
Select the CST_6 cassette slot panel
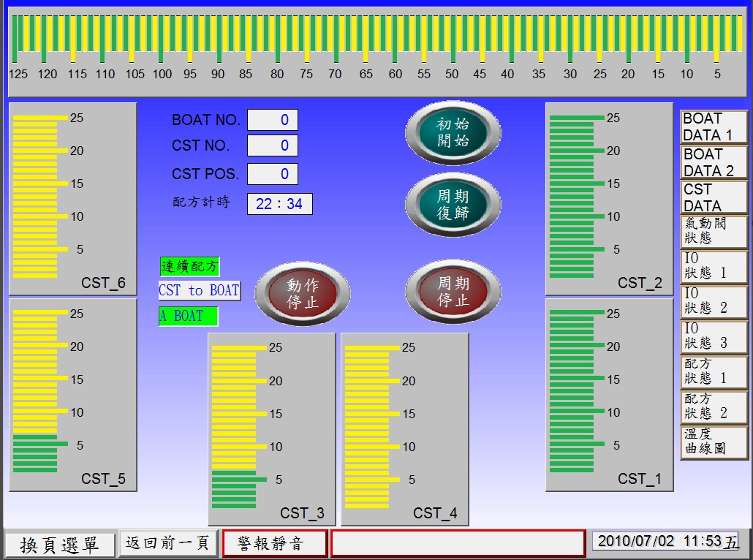point(72,199)
